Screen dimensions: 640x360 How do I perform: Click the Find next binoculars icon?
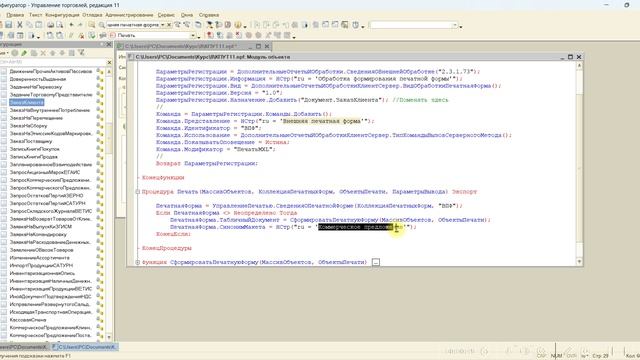coord(178,25)
